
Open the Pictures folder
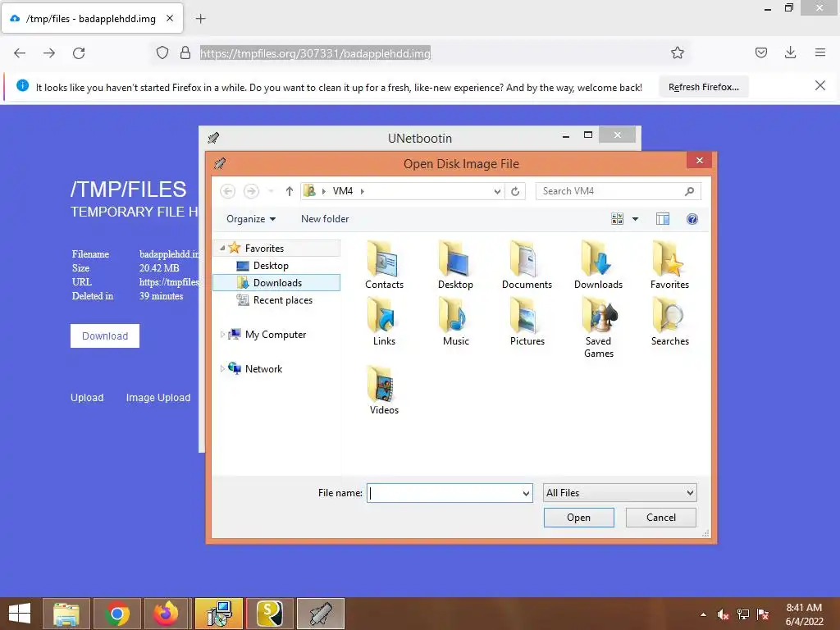tap(527, 322)
